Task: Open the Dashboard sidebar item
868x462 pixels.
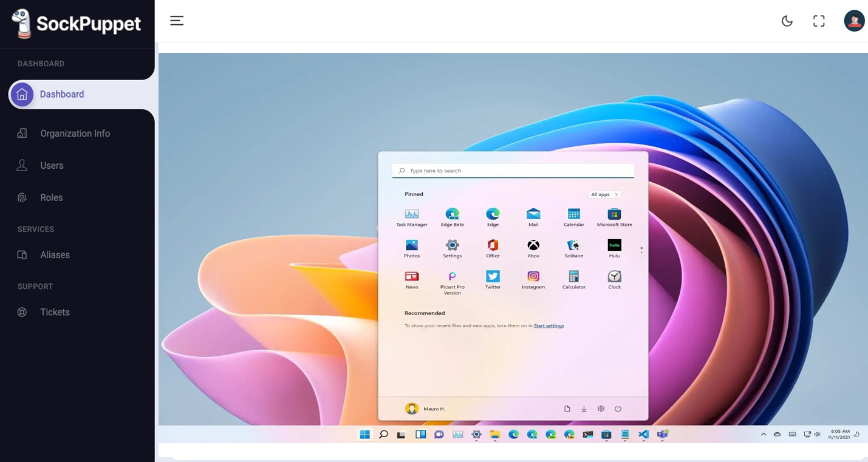Action: [x=62, y=95]
